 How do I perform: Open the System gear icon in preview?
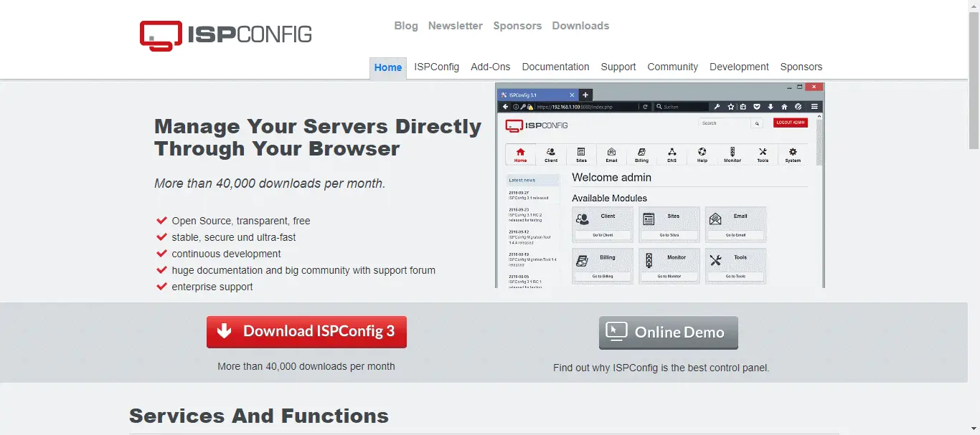pos(793,152)
